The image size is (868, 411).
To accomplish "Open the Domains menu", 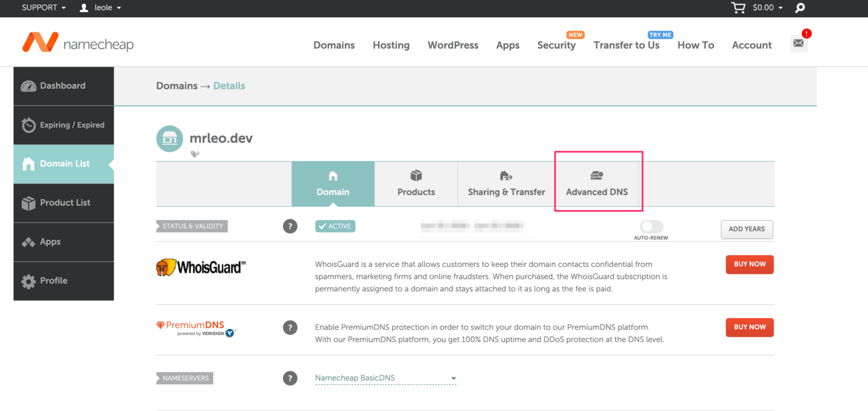I will (x=334, y=45).
